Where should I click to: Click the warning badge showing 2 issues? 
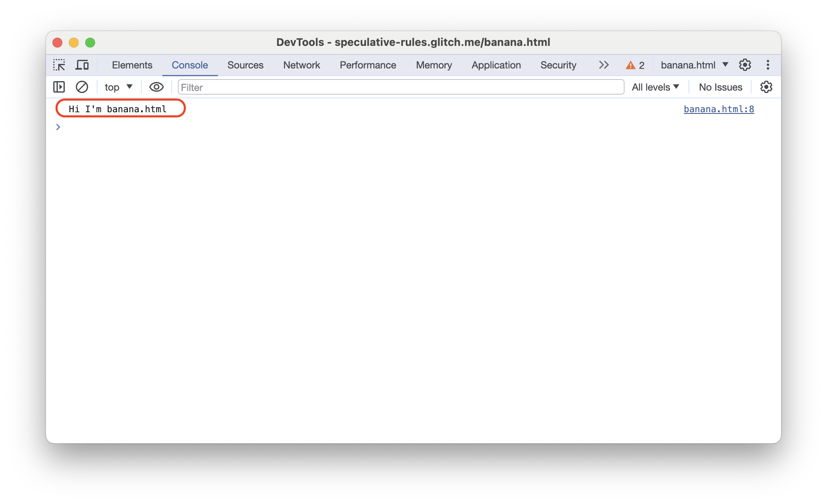pos(636,65)
